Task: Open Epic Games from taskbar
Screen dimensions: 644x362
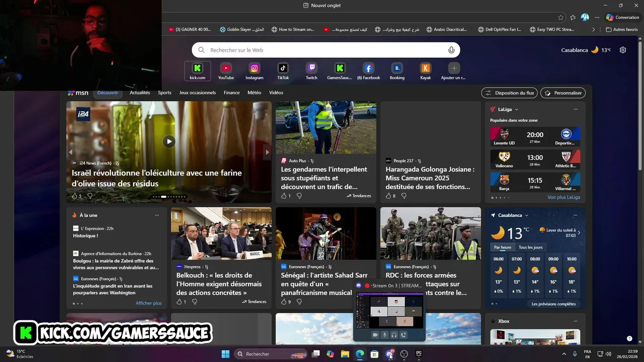Action: (x=419, y=354)
